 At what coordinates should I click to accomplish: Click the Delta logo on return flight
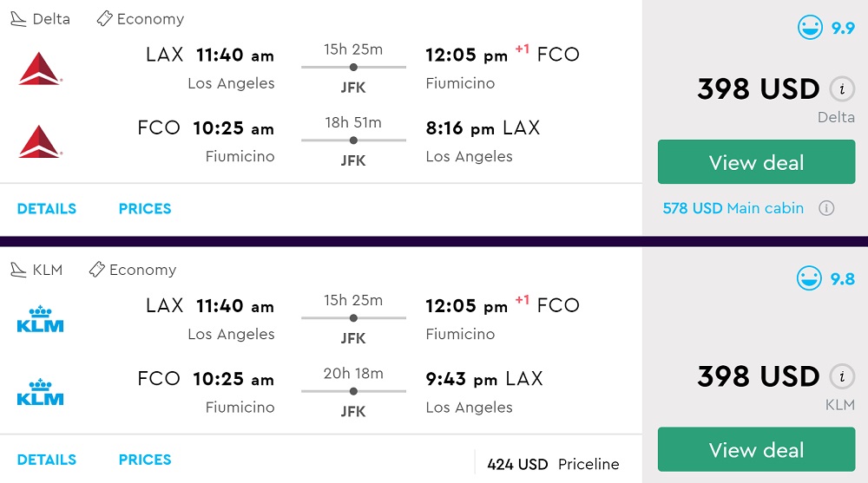coord(40,141)
